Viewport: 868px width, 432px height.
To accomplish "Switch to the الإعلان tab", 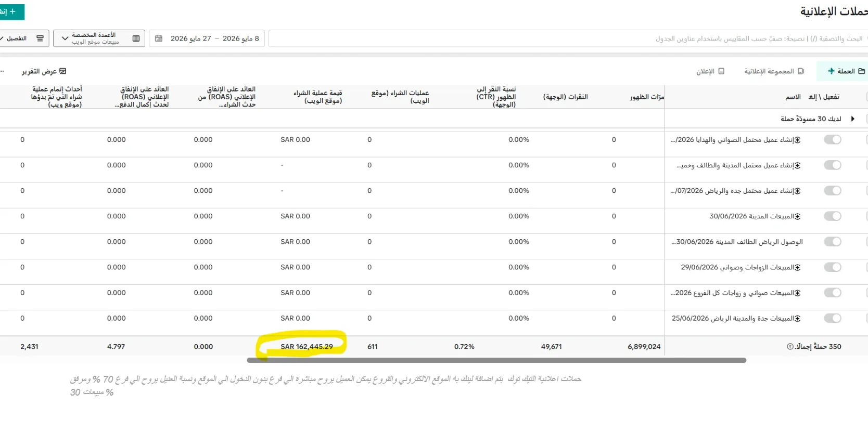I will 710,71.
